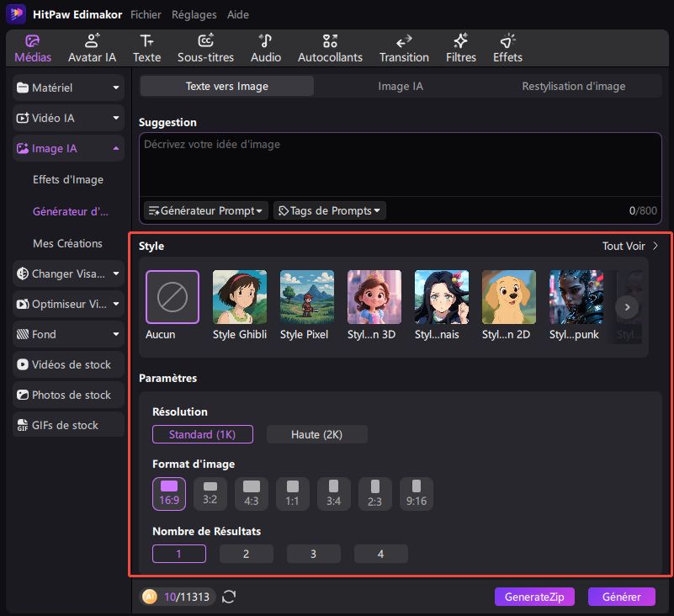674x616 pixels.
Task: Select Haute (2K) resolution
Action: point(316,434)
